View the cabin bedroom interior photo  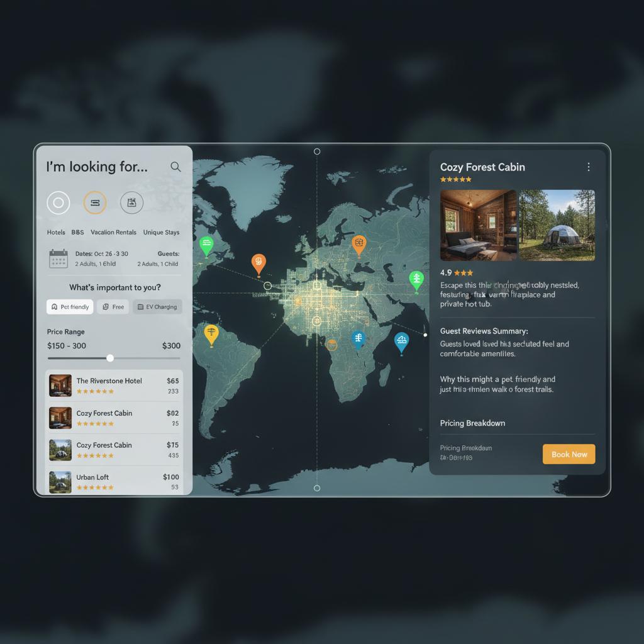pyautogui.click(x=478, y=225)
